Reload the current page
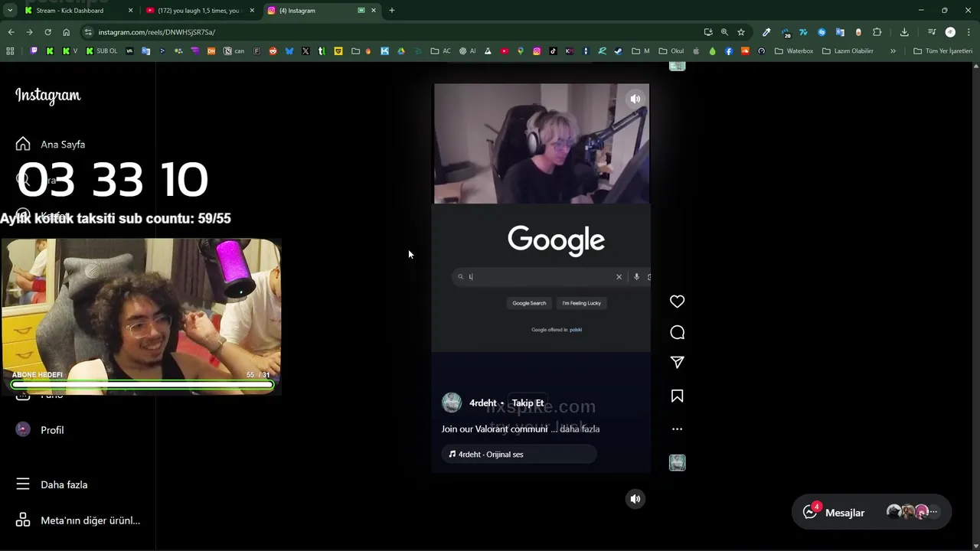The height and width of the screenshot is (551, 980). pos(47,32)
